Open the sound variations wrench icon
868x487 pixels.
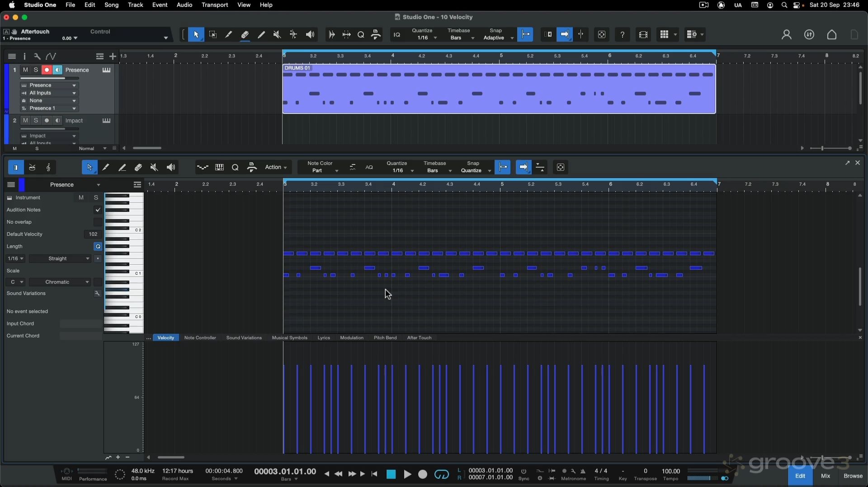click(97, 294)
